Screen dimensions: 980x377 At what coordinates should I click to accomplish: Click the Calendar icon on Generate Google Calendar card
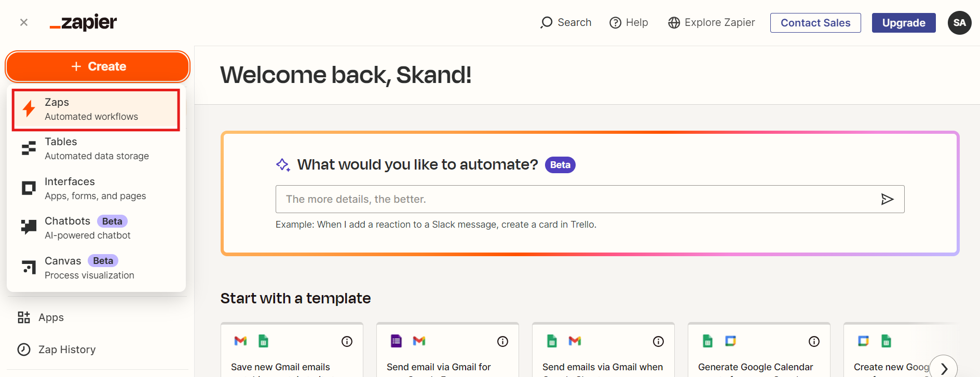click(730, 341)
